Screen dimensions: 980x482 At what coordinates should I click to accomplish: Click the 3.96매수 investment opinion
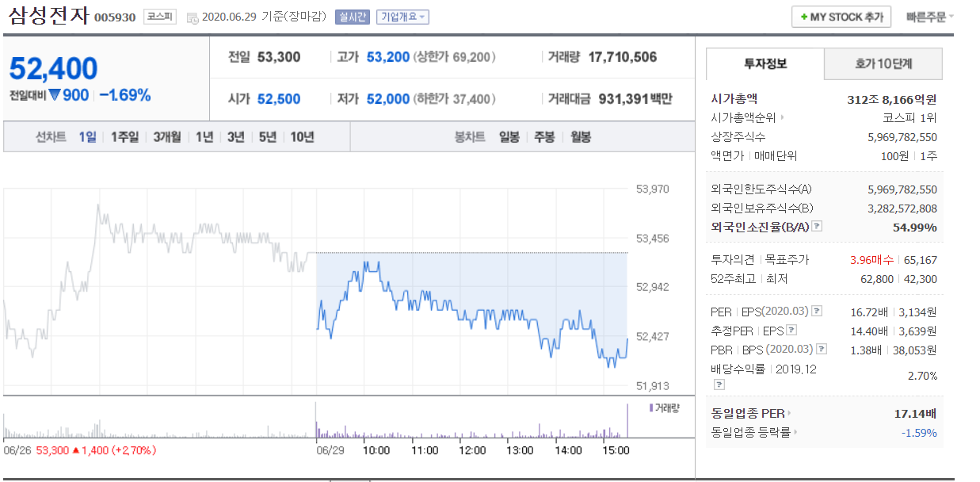click(871, 260)
